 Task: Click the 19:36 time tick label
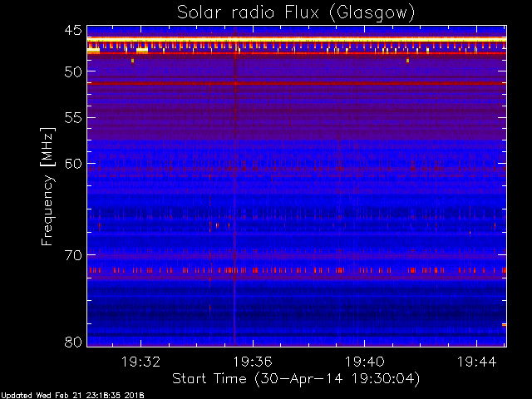coord(253,362)
